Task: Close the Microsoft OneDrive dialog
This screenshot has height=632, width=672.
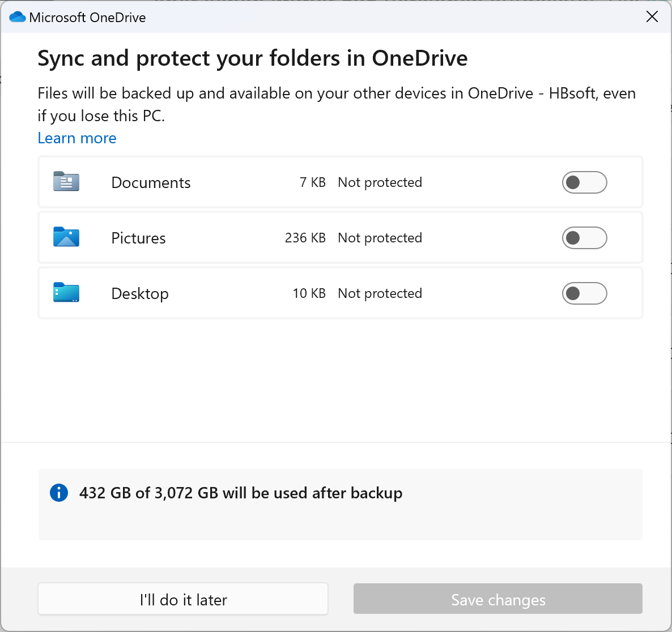Action: coord(652,17)
